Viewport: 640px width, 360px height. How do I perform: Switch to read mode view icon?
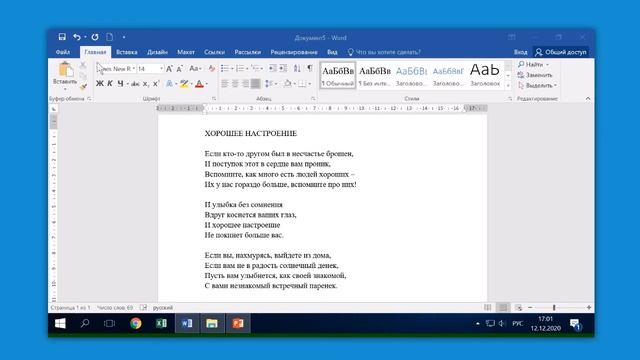[487, 307]
